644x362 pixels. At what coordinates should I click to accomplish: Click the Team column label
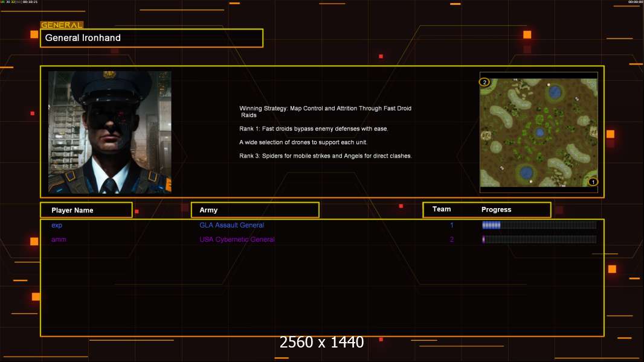442,209
